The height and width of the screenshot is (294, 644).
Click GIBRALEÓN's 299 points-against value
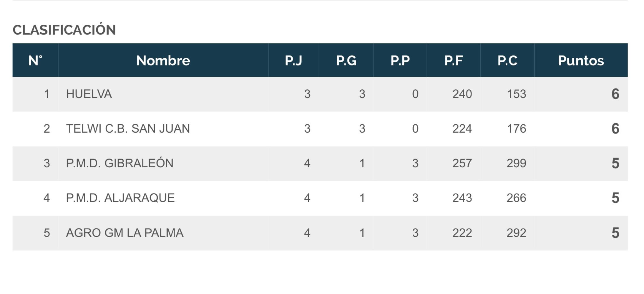(516, 163)
